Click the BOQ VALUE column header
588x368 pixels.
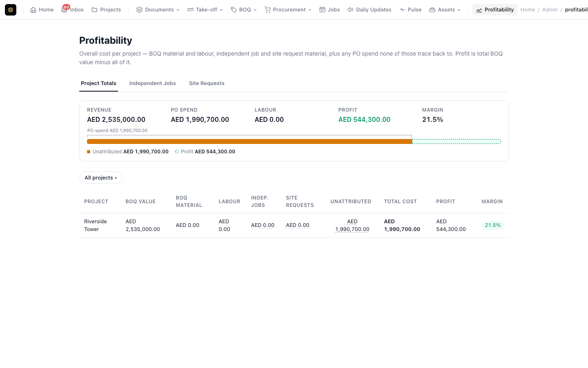tap(140, 202)
